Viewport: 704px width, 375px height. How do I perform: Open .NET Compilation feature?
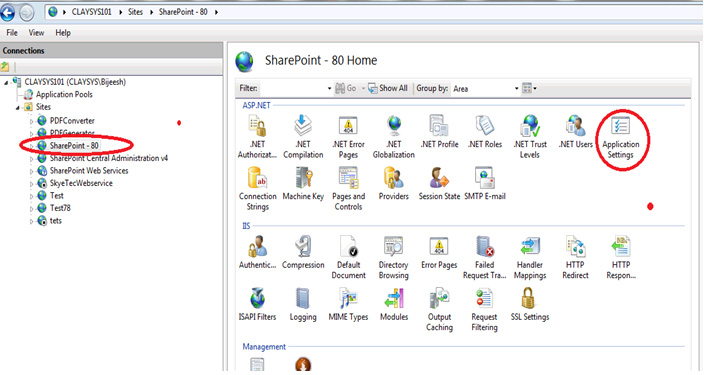(x=303, y=137)
